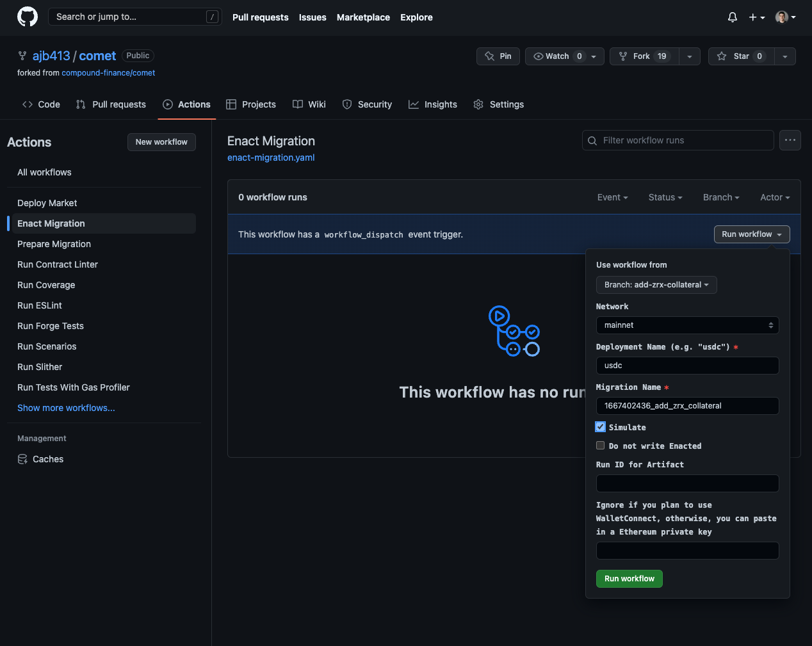Open the Branch filter dropdown

tap(721, 197)
